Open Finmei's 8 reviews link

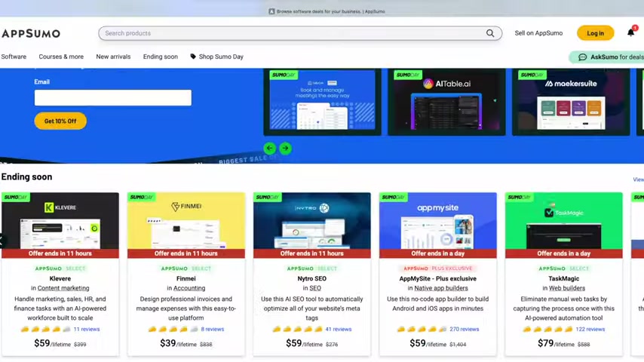point(213,329)
